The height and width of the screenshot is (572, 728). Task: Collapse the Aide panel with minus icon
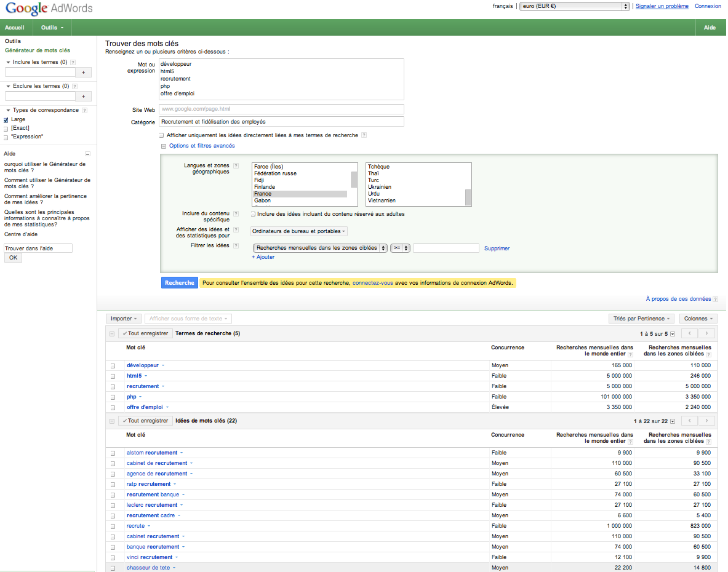(87, 154)
